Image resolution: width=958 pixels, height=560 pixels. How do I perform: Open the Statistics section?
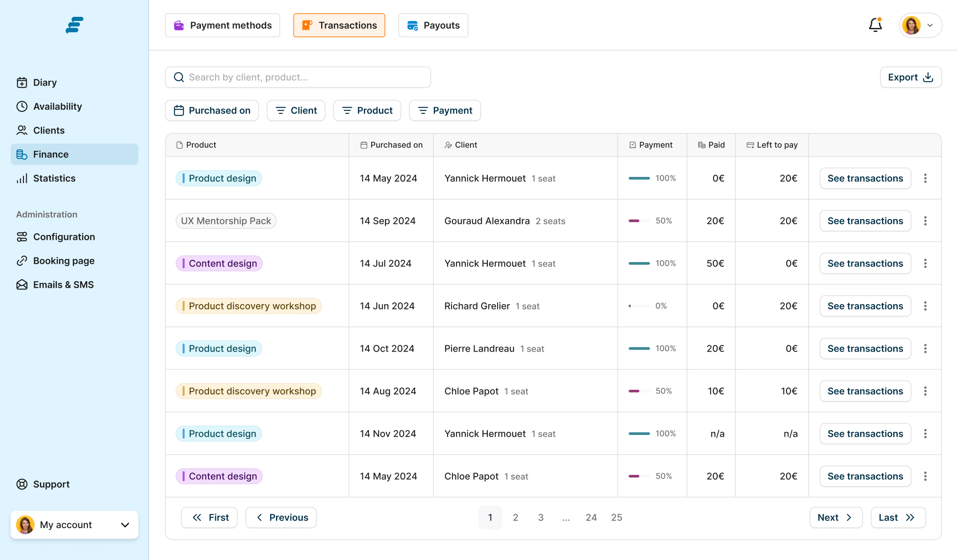54,178
